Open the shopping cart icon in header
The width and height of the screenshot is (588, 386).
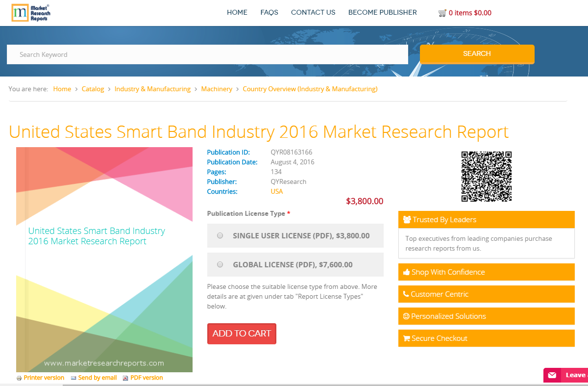click(x=442, y=12)
